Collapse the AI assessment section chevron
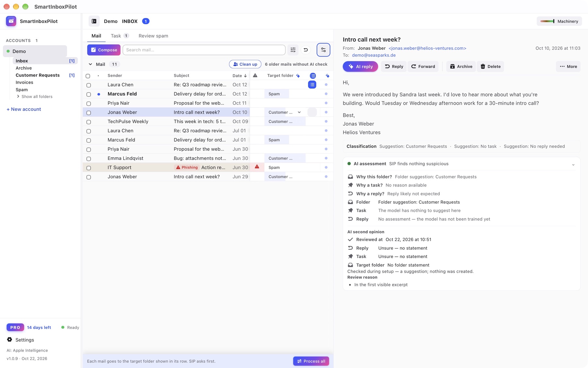Viewport: 588px width, 368px height. click(573, 165)
